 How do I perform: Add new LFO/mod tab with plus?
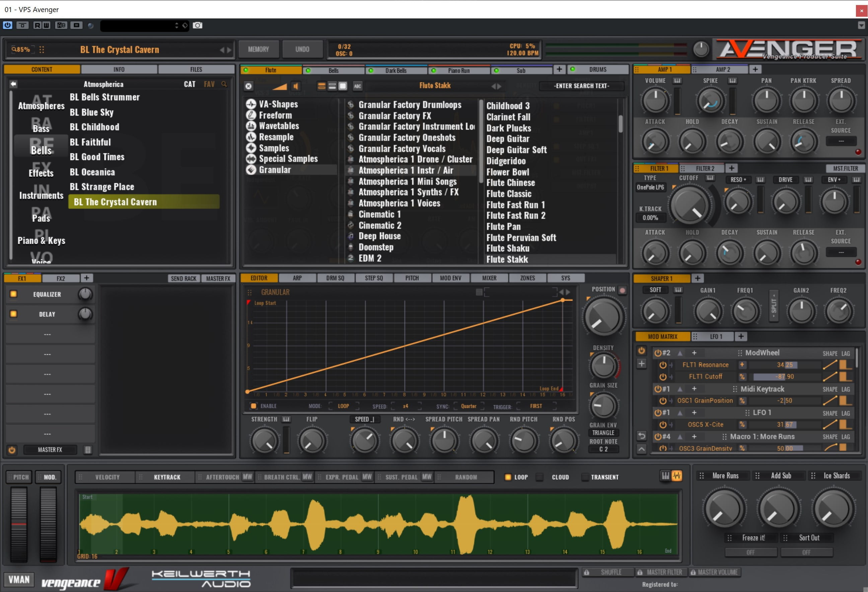point(741,337)
